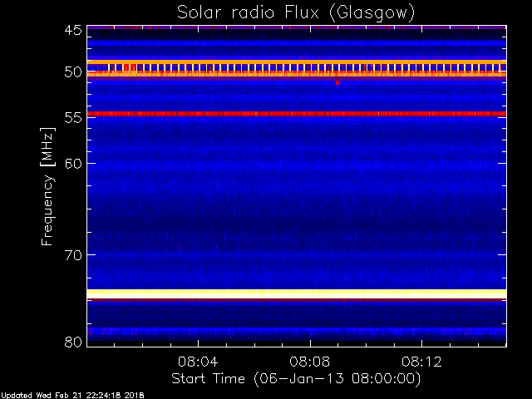Viewport: 532px width, 399px height.
Task: Click the Updated timestamp text at bottom left
Action: 72,395
